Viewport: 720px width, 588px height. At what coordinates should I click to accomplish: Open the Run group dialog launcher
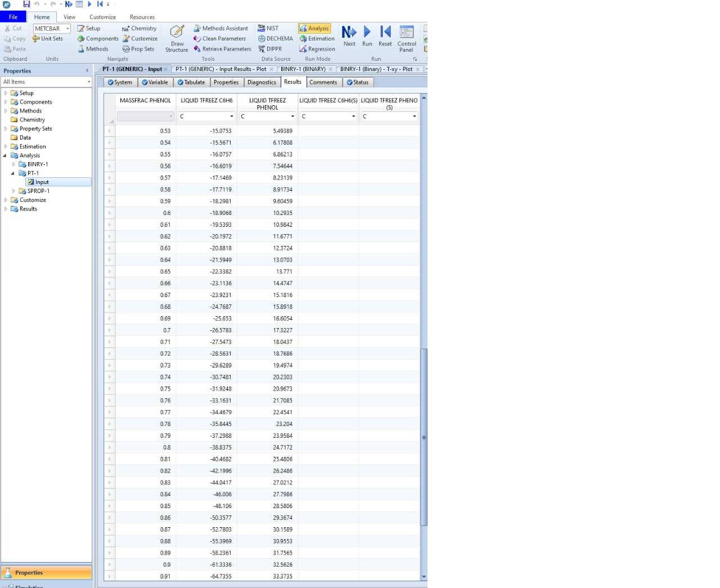click(415, 59)
